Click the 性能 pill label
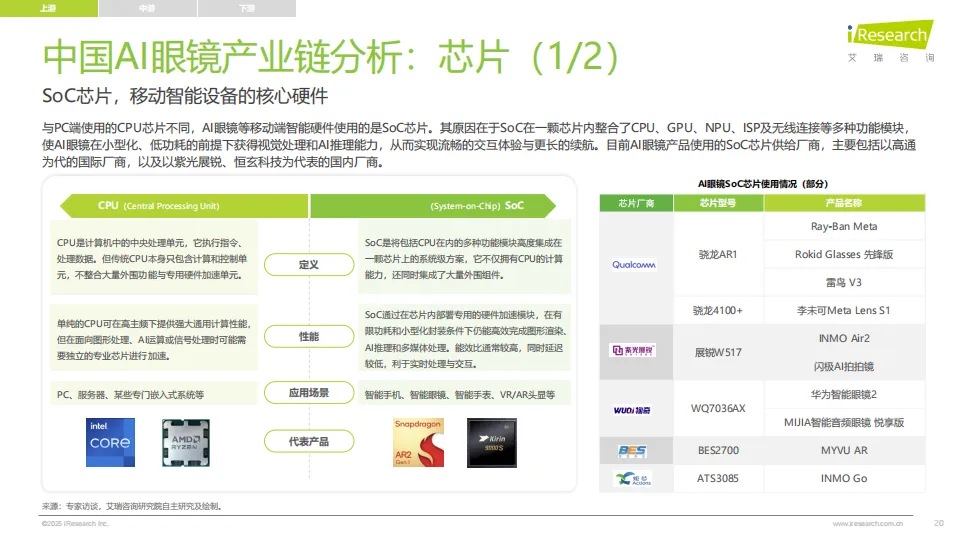This screenshot has width=960, height=540. pyautogui.click(x=309, y=336)
